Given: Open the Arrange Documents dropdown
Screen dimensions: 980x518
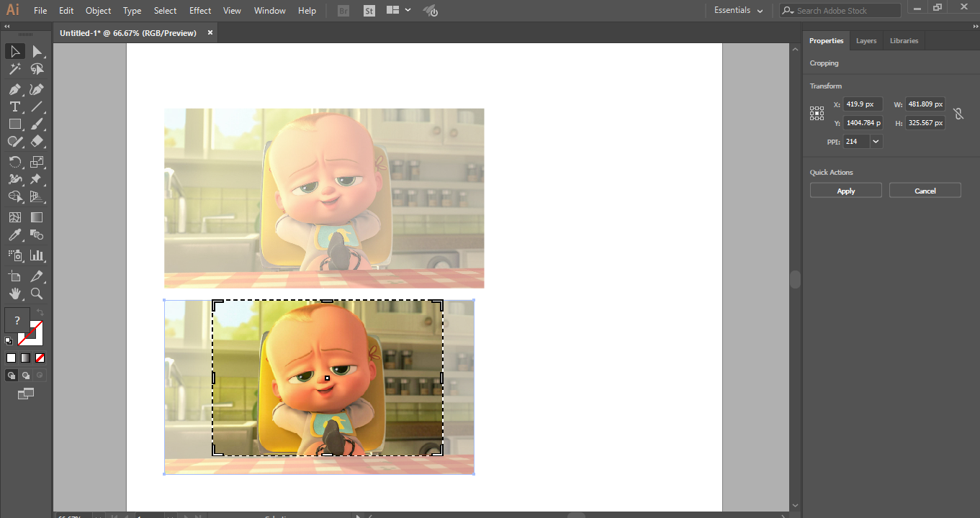Looking at the screenshot, I should 398,11.
